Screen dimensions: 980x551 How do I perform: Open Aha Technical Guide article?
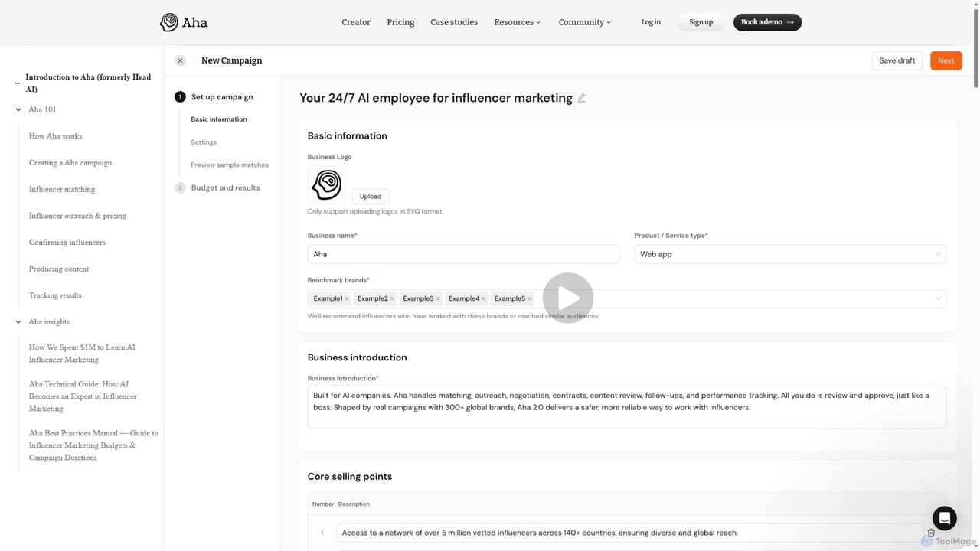(83, 396)
